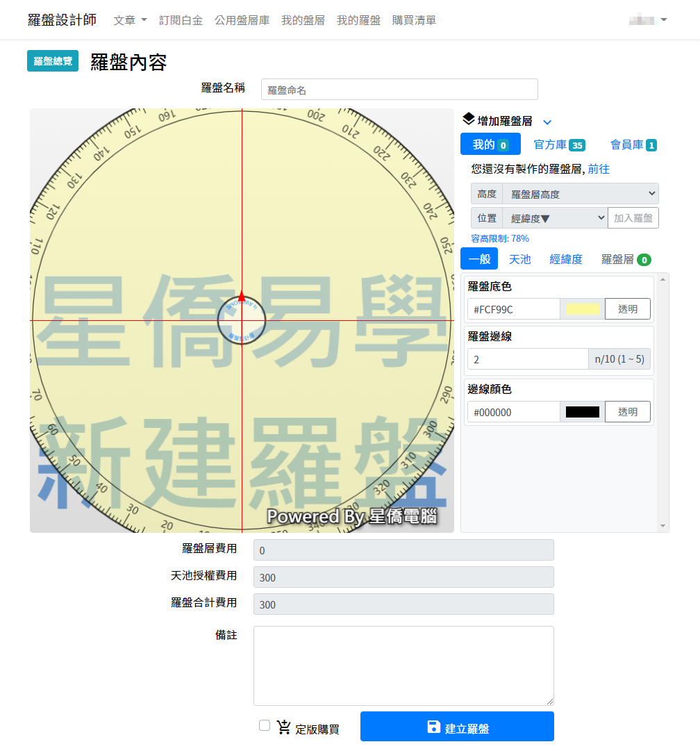Click the diamond icon beside 增加羅盤層

(x=469, y=121)
